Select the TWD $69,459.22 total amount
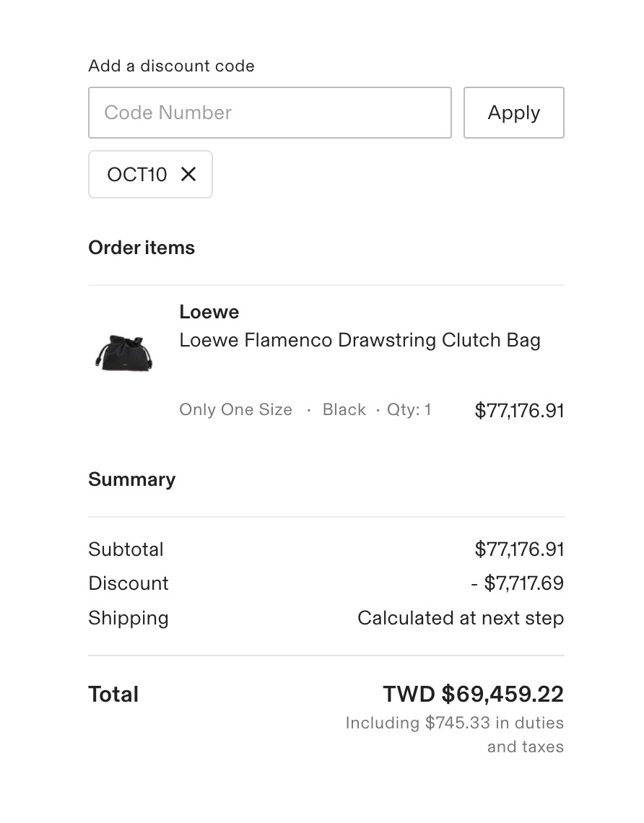 click(x=473, y=694)
